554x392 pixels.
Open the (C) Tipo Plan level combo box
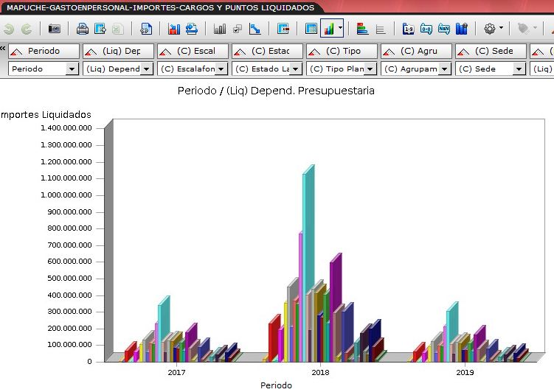[x=342, y=69]
